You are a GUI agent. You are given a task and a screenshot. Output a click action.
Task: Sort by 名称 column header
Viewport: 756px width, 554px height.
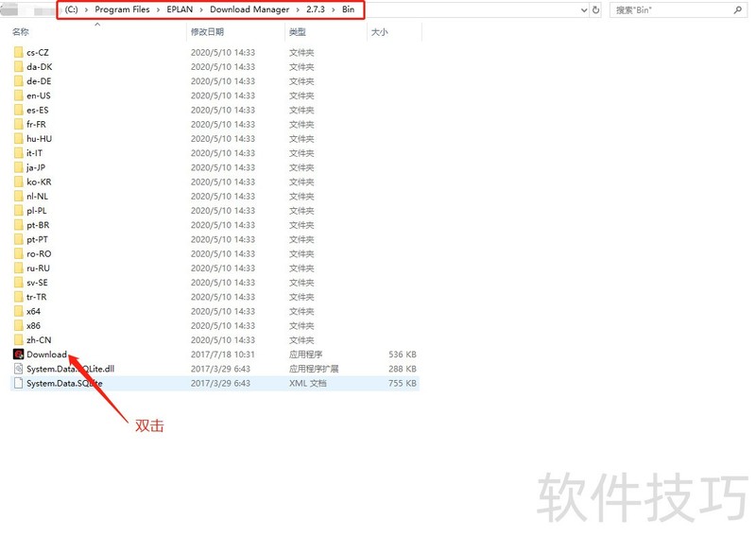21,32
